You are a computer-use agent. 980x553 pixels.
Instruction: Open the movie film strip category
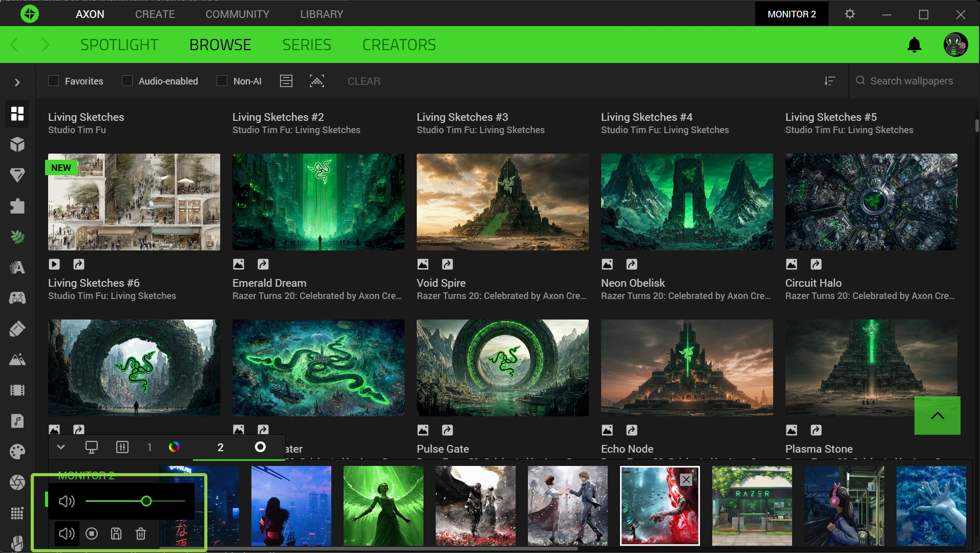pyautogui.click(x=17, y=390)
